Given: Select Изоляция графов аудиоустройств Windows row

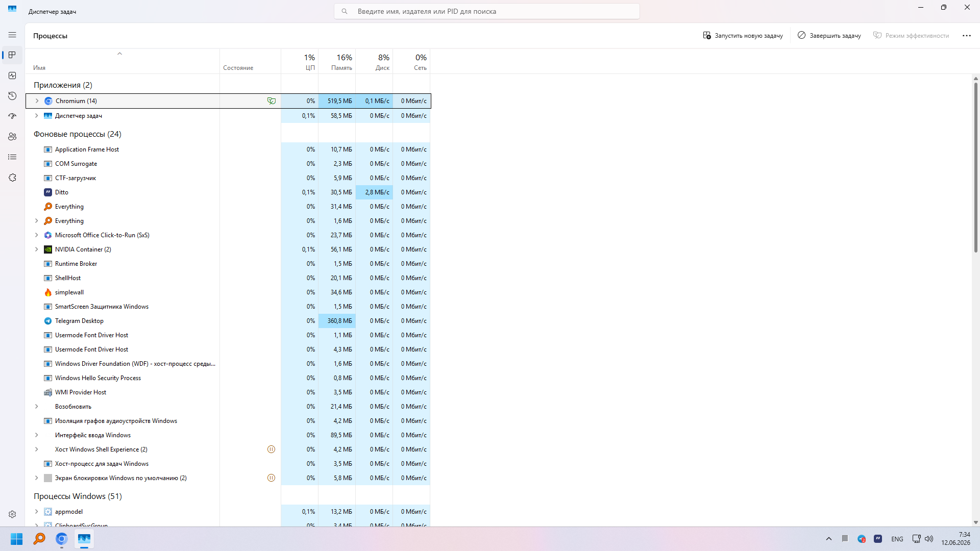Looking at the screenshot, I should pos(228,421).
